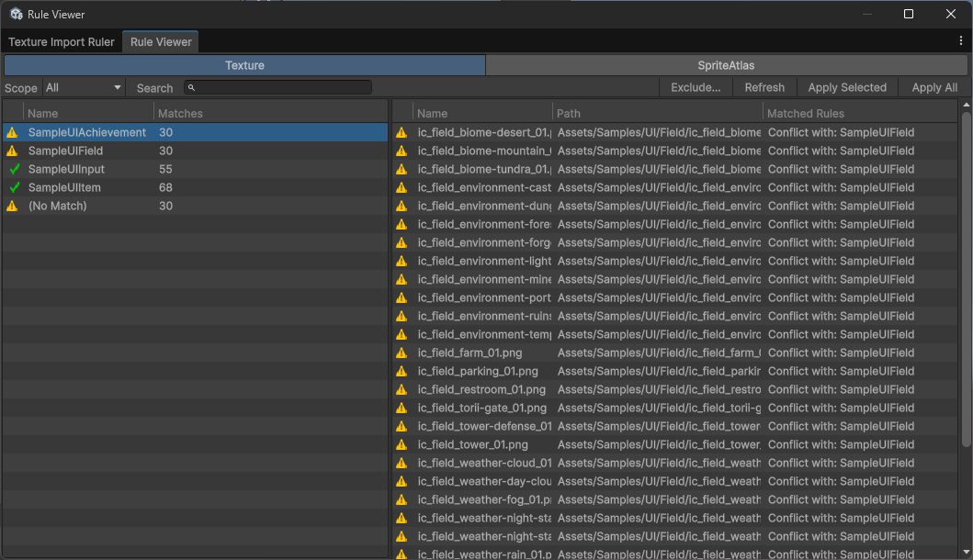Viewport: 973px width, 560px height.
Task: Sort asset list by its Name column header
Action: 482,114
